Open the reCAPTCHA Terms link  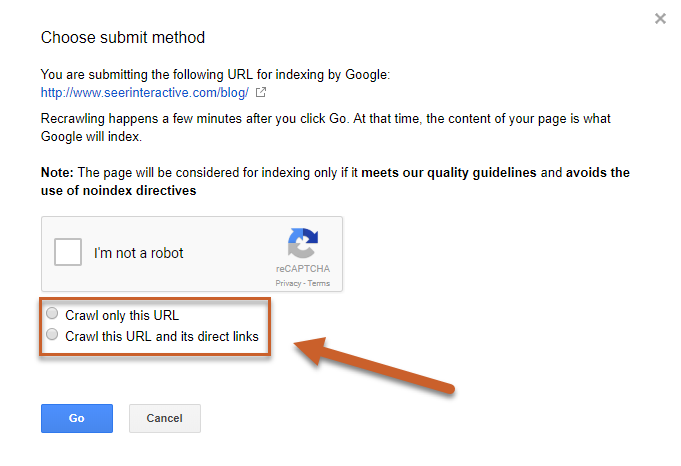click(x=319, y=284)
